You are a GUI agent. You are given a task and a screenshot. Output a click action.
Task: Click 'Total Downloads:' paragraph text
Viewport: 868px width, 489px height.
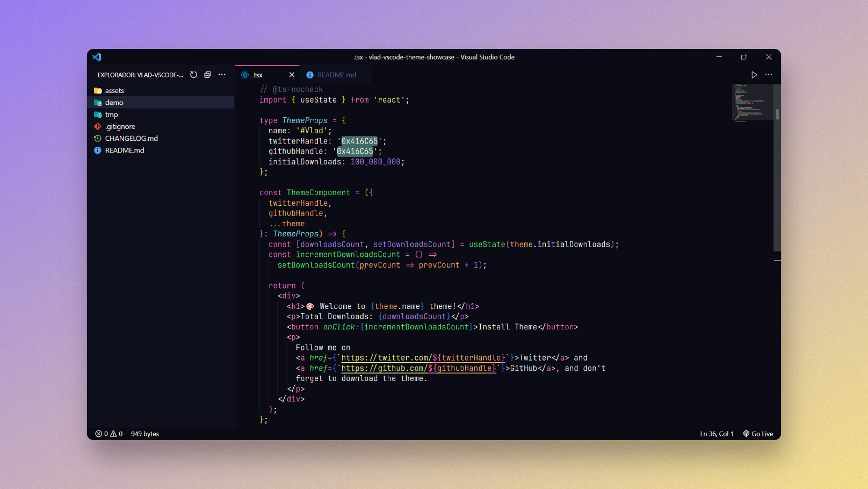pyautogui.click(x=336, y=317)
